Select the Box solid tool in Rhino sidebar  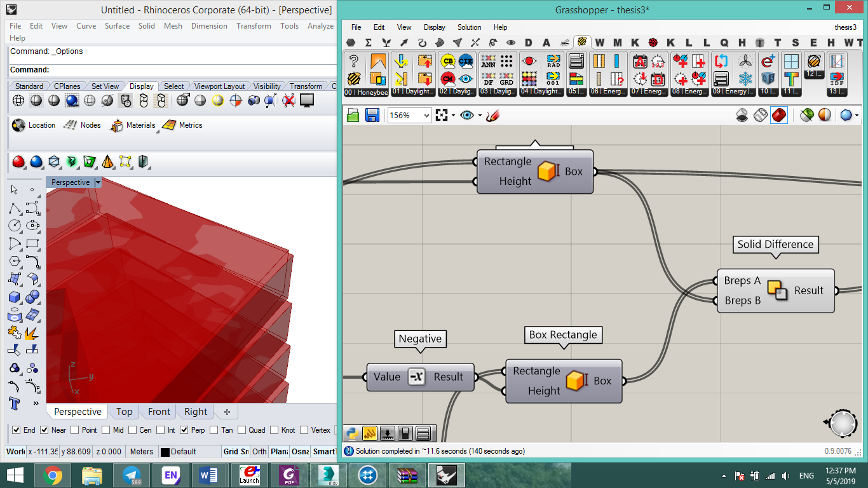15,296
